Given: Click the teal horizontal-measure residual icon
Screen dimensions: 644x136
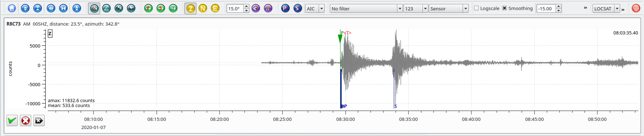Looking at the screenshot, I should (131, 8).
